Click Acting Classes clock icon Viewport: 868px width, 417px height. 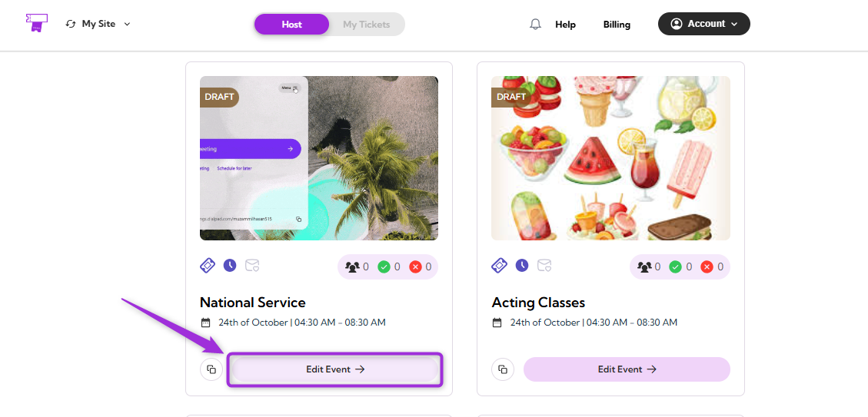tap(521, 266)
